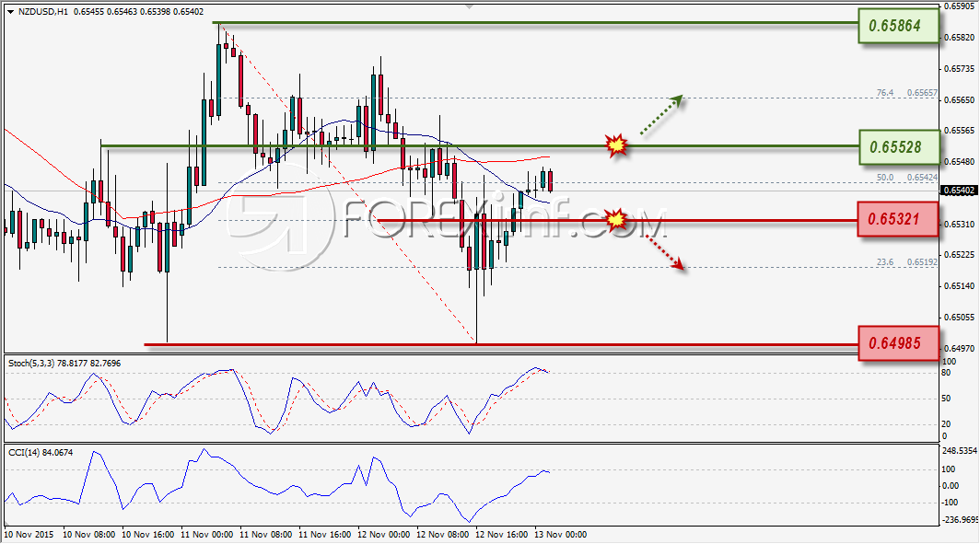Click the 12 Nov 08:00 time axis label
980x544 pixels.
click(x=442, y=535)
